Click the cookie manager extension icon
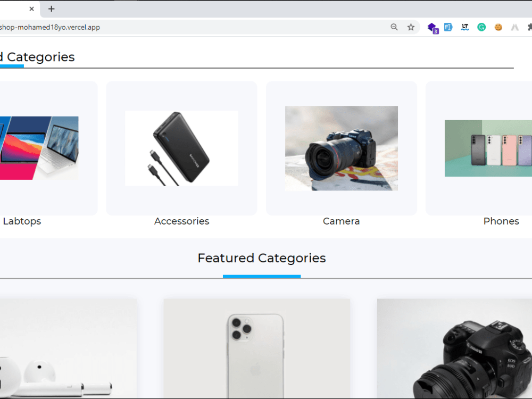532x399 pixels. point(498,27)
